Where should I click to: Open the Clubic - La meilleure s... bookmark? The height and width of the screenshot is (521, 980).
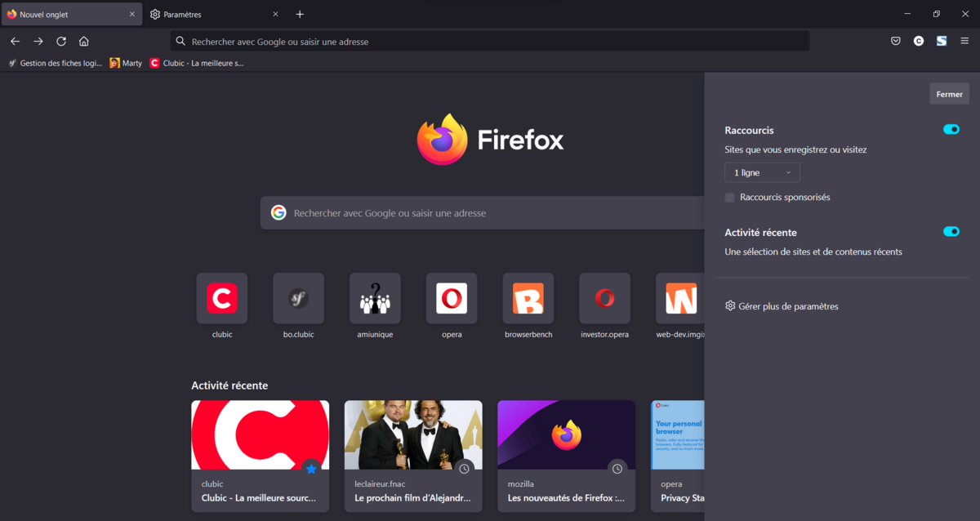pyautogui.click(x=197, y=63)
